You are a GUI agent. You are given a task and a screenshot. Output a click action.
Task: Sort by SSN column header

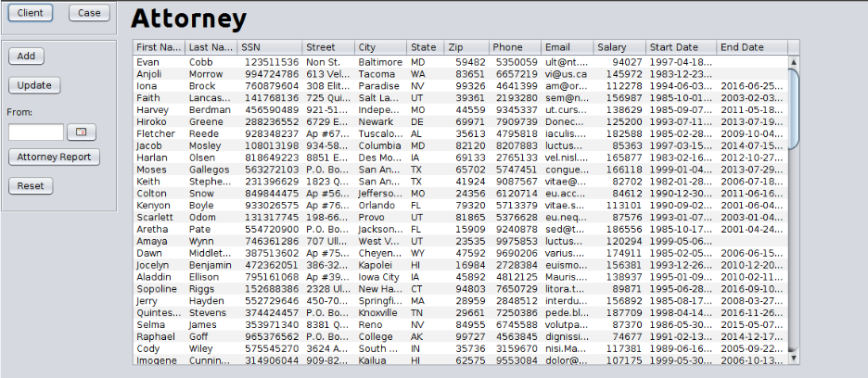point(270,47)
